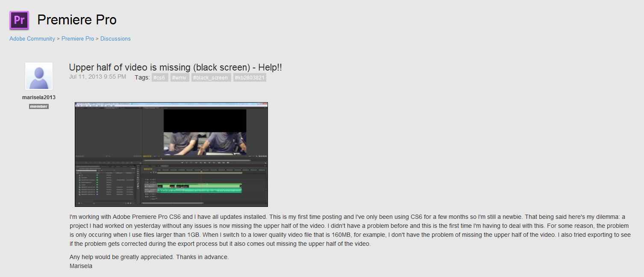Select the #black_screen tag
This screenshot has height=277, width=644.
click(x=211, y=78)
